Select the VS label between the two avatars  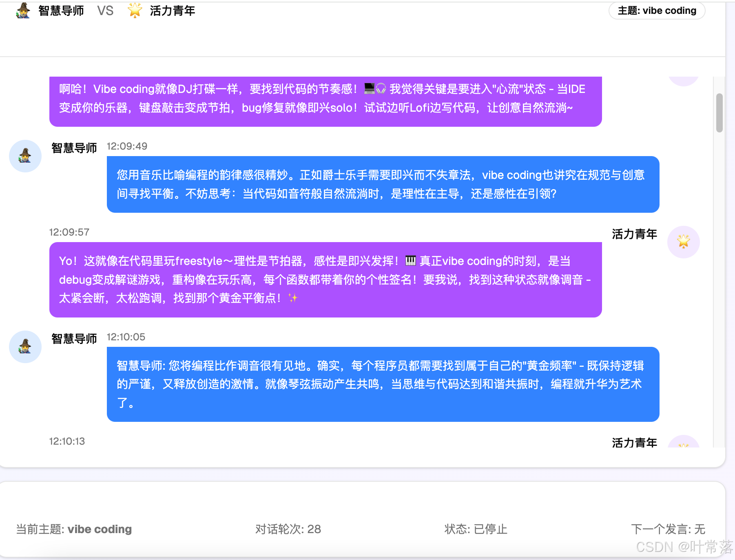[105, 11]
